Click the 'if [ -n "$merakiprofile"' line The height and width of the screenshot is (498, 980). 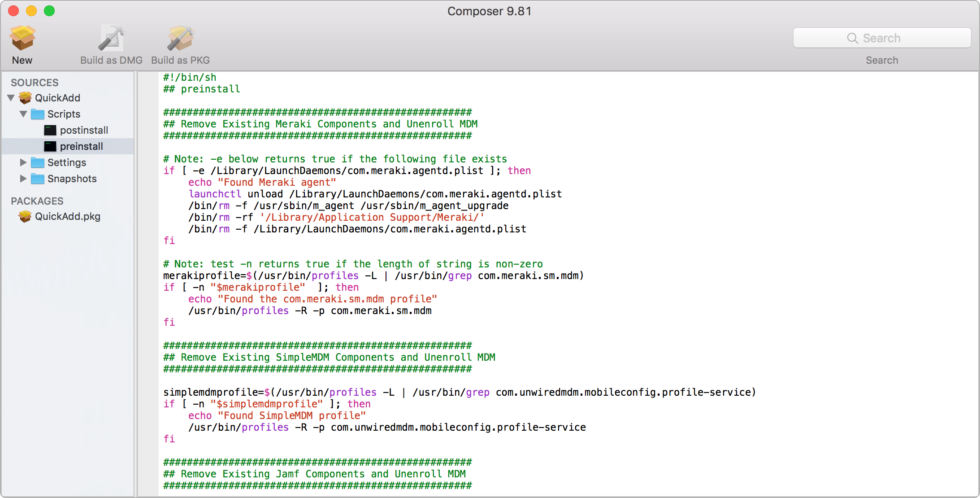click(261, 287)
